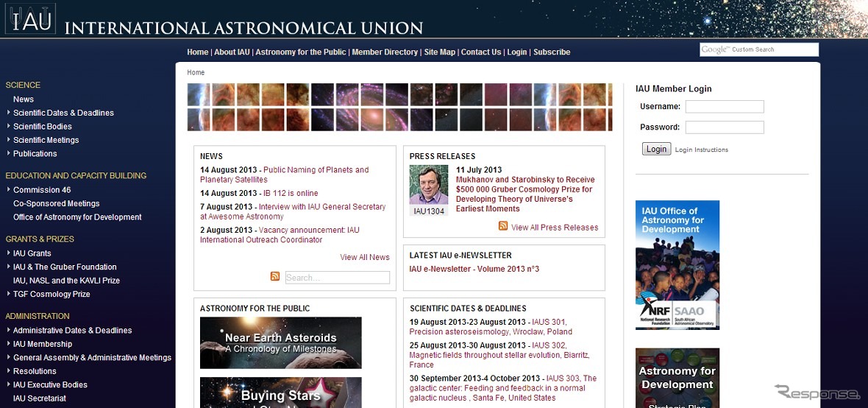868x408 pixels.
Task: Open View All News link
Action: [365, 257]
